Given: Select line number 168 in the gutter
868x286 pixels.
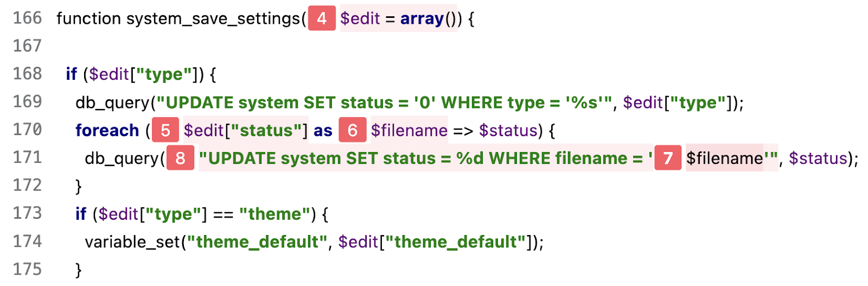Looking at the screenshot, I should (27, 74).
